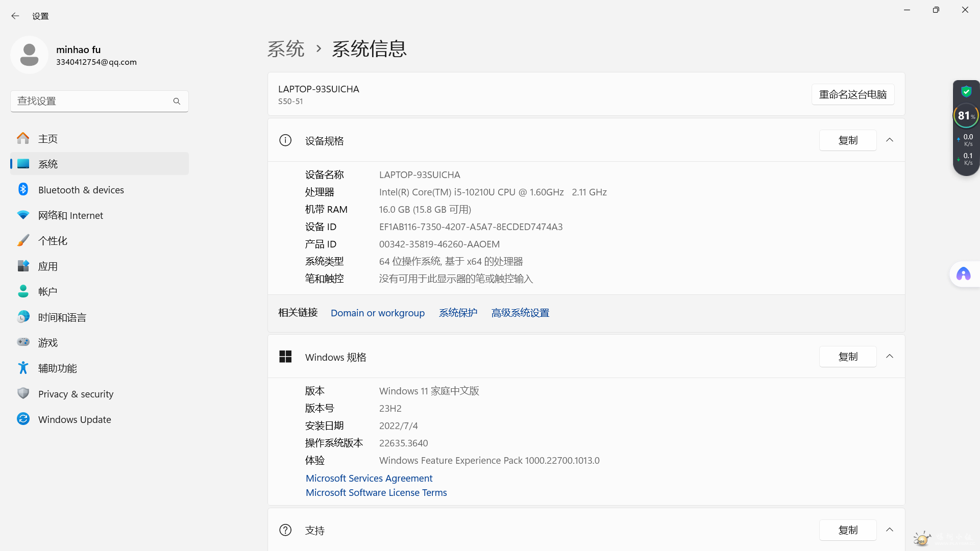The width and height of the screenshot is (980, 551).
Task: Select 个性化 in the sidebar
Action: (53, 241)
